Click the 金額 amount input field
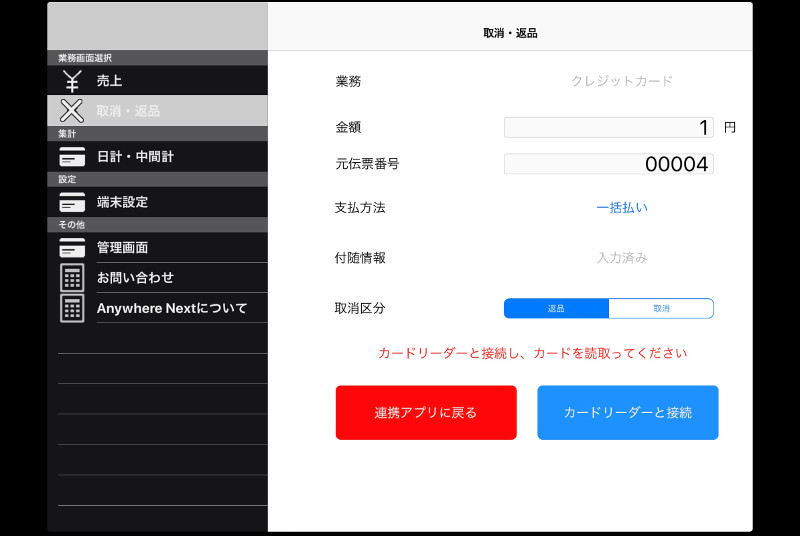The width and height of the screenshot is (800, 536). [609, 127]
